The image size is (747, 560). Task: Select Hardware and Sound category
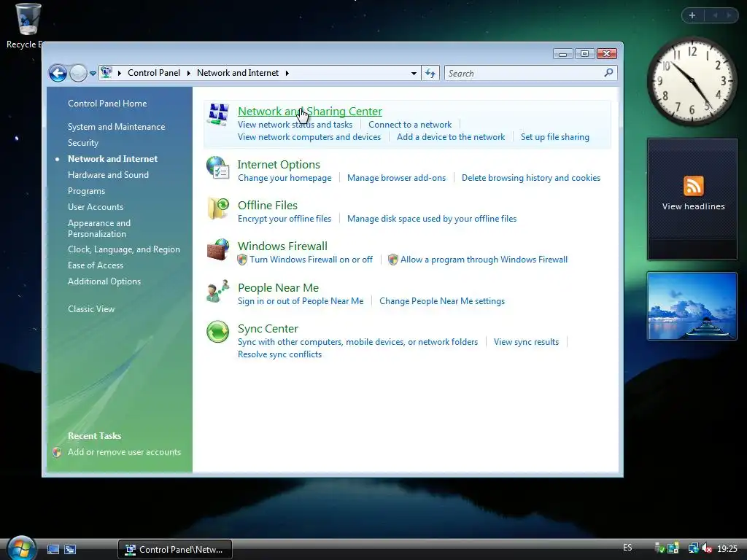pos(108,175)
